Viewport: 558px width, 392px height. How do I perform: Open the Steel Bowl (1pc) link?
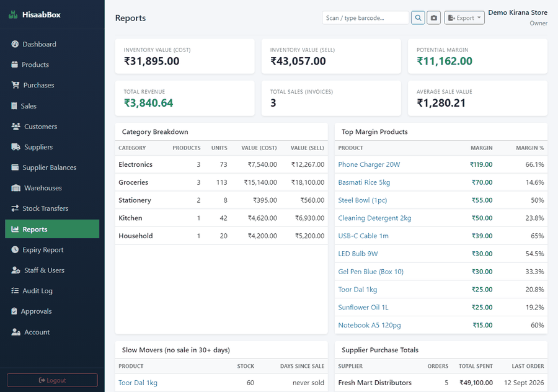(x=362, y=200)
